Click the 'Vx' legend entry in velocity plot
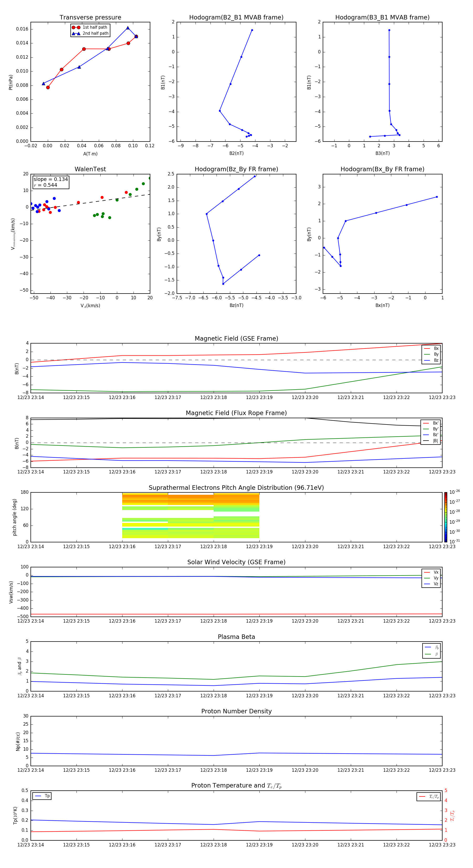The image size is (473, 868). pyautogui.click(x=431, y=572)
